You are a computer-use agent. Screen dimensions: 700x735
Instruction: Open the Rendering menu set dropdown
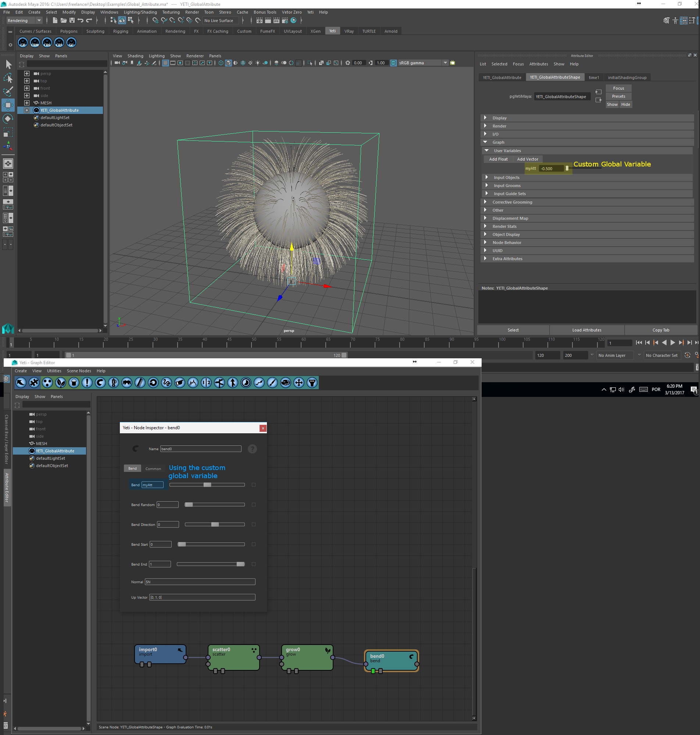click(39, 21)
